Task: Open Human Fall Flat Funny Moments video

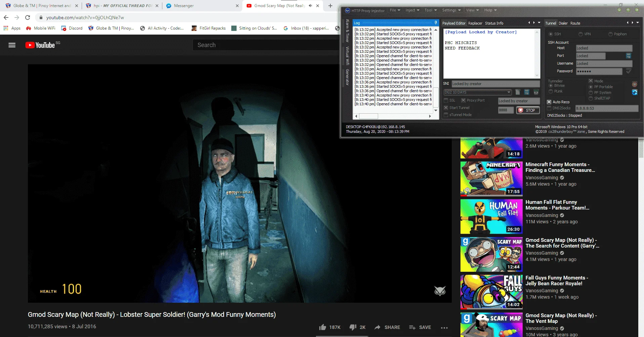Action: [557, 205]
